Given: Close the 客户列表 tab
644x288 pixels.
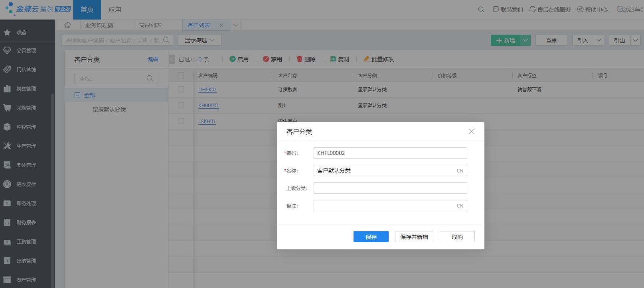Looking at the screenshot, I should (221, 25).
